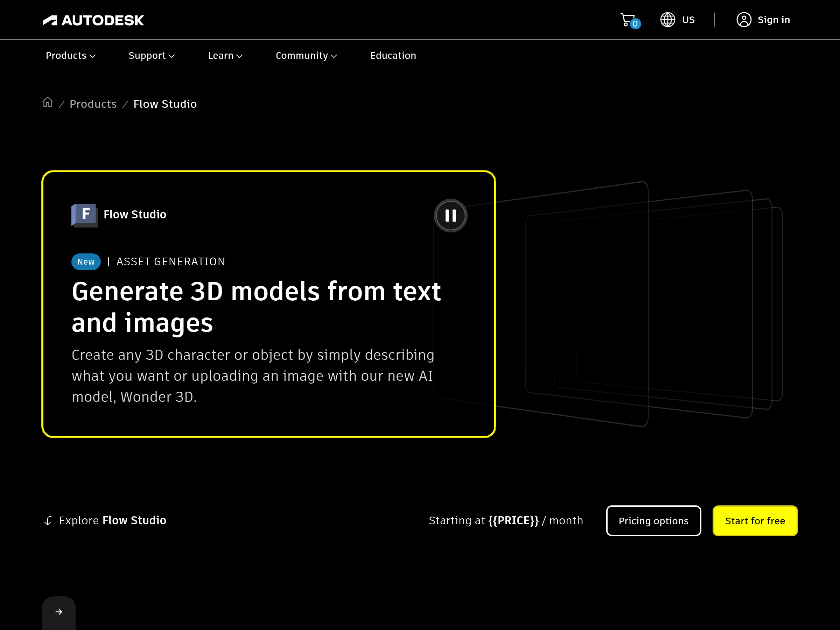Open the Education menu item
Viewport: 840px width, 630px height.
coord(393,56)
